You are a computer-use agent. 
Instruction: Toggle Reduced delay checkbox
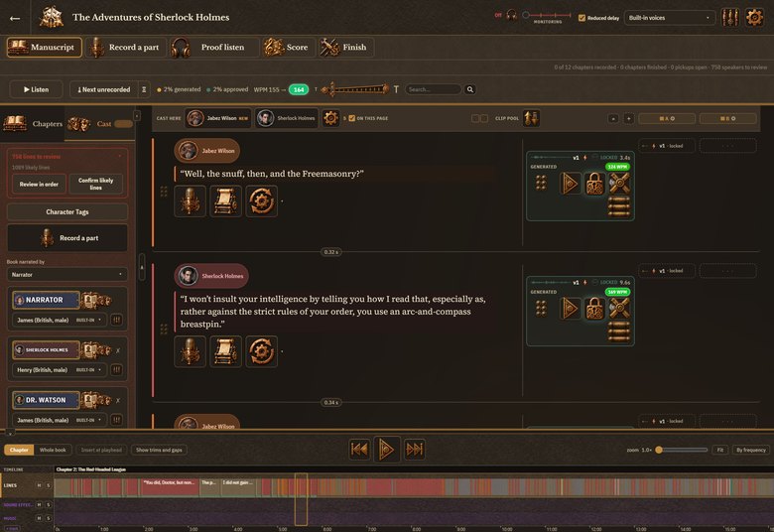581,18
